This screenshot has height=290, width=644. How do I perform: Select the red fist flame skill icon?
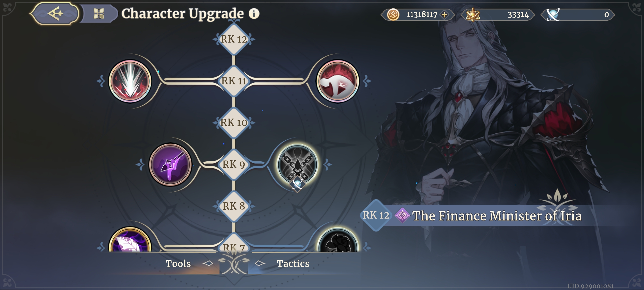[338, 81]
